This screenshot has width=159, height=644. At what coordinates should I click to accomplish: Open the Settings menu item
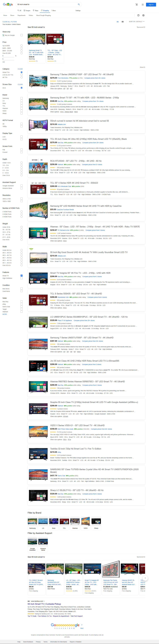point(78,10)
